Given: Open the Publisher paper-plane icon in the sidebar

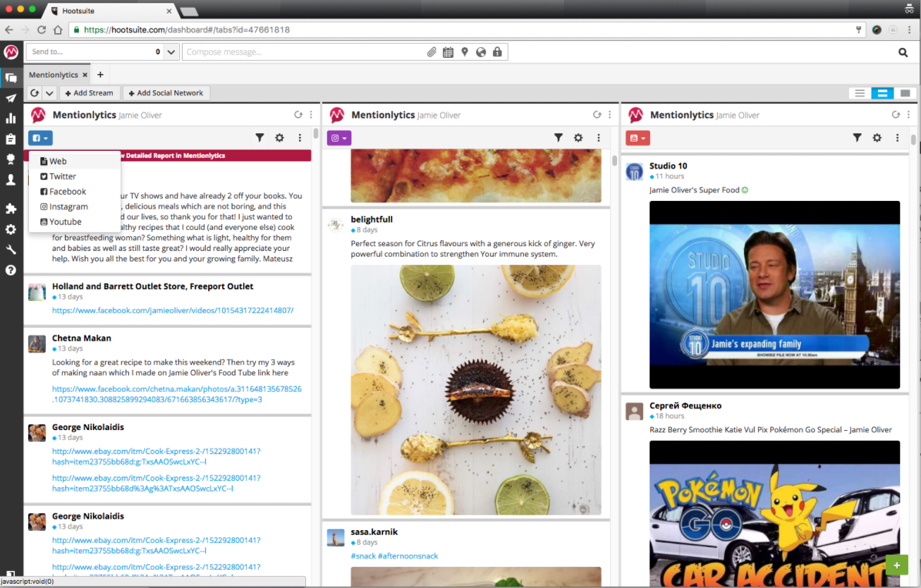Looking at the screenshot, I should click(11, 98).
